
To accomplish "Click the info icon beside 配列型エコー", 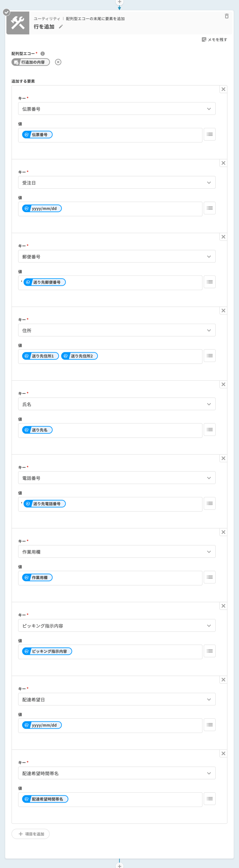I will coord(43,53).
